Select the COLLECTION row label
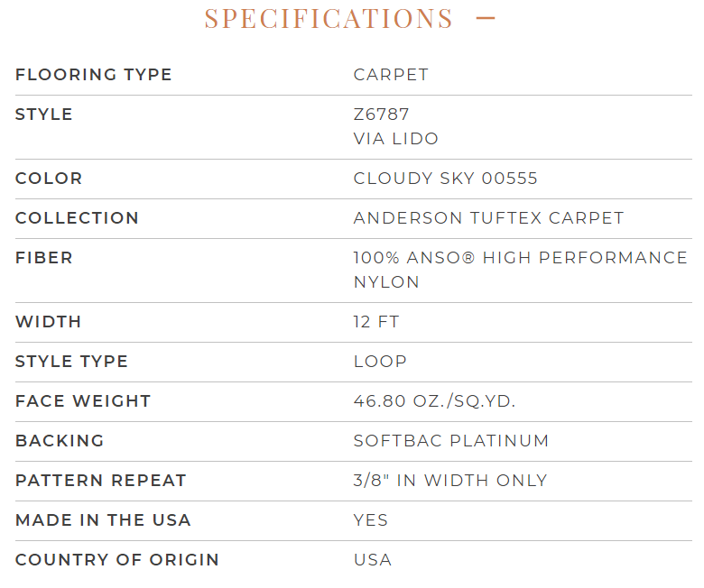 click(77, 218)
